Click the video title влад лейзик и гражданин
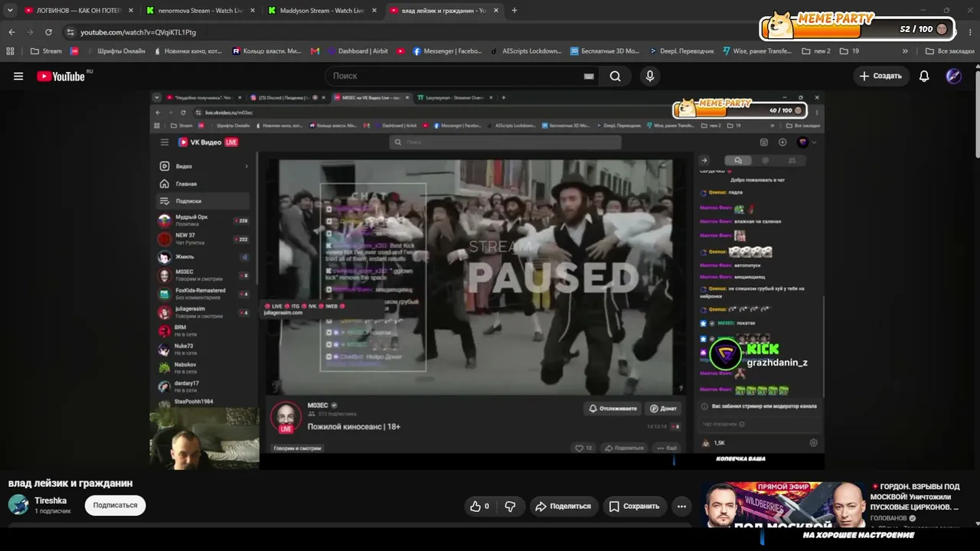 point(70,483)
